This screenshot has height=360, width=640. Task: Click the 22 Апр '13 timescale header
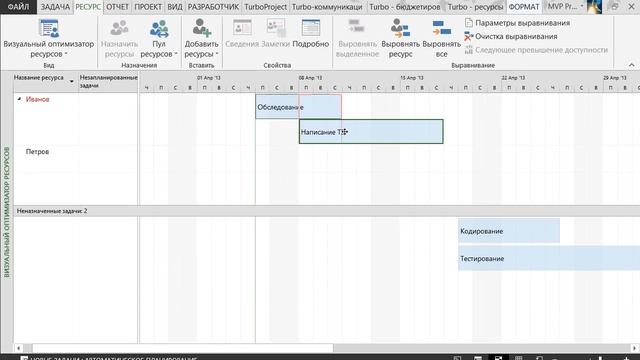(x=513, y=78)
